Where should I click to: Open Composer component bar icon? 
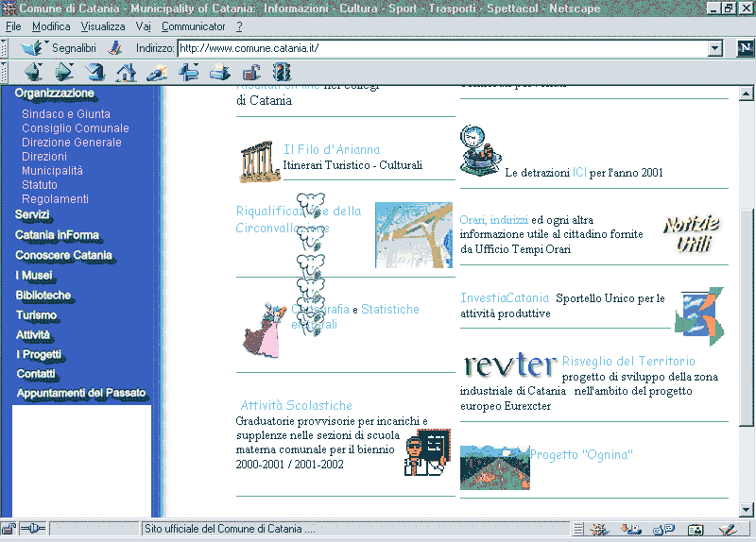click(727, 530)
